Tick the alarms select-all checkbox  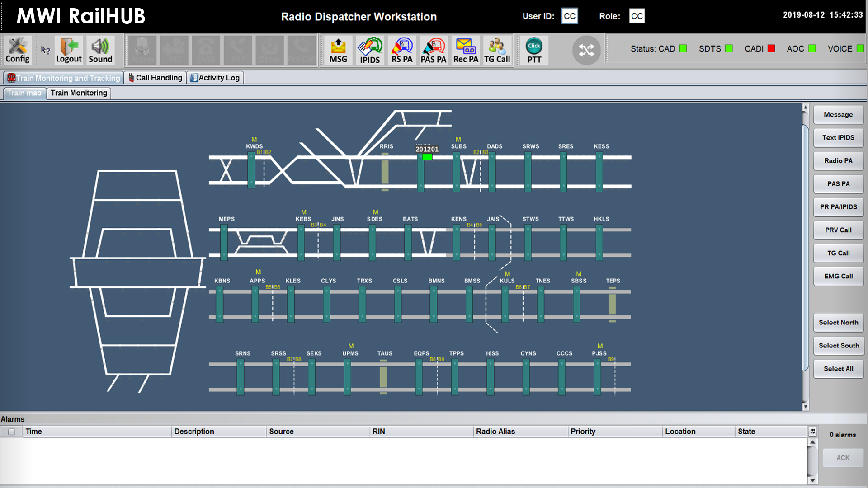point(12,432)
